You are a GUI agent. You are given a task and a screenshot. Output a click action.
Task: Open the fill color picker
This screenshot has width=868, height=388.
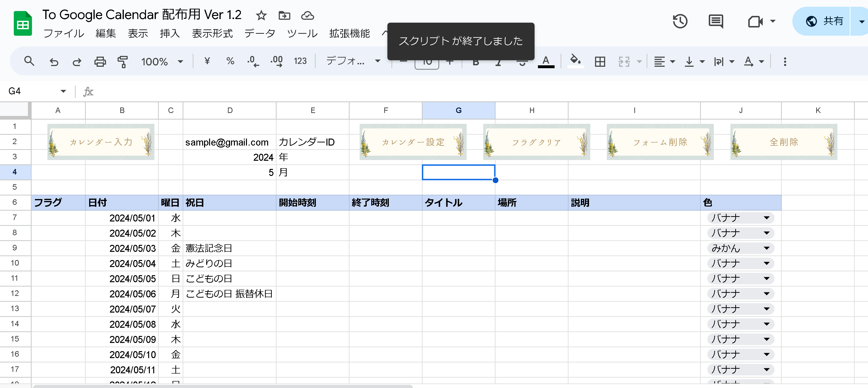(576, 61)
